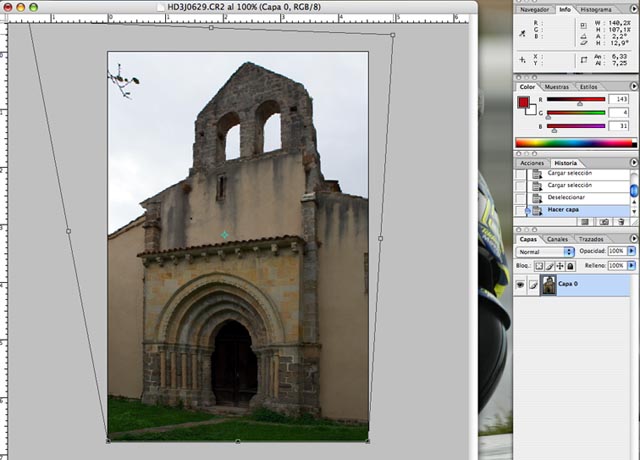The width and height of the screenshot is (640, 460).
Task: Open the Opacidad slider arrow
Action: coord(630,252)
